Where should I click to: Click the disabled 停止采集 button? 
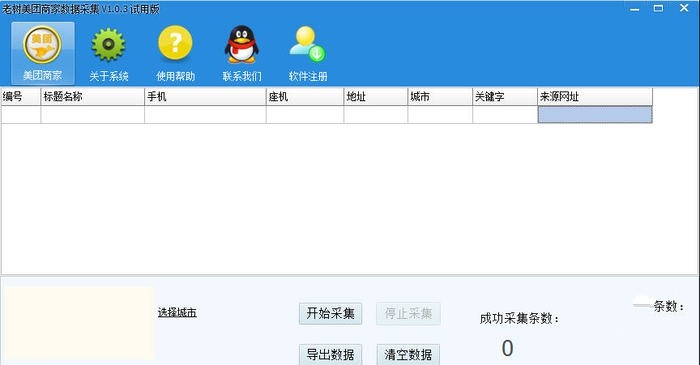pos(408,313)
